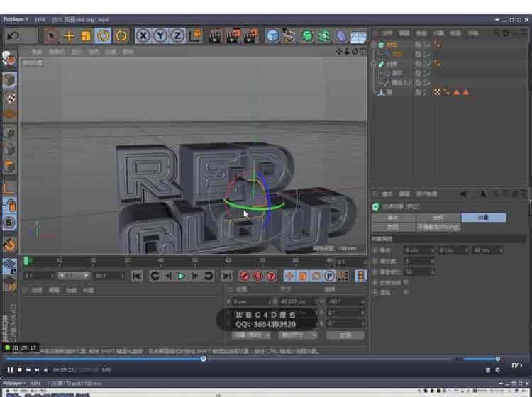Select the Scale tool in top toolbar
532x397 pixels.
pos(86,35)
